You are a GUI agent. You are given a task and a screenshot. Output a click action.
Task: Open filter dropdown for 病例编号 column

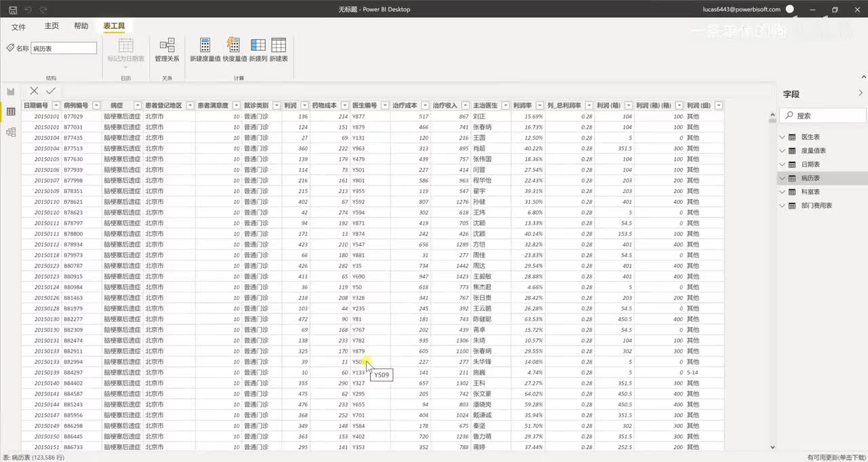click(x=95, y=106)
